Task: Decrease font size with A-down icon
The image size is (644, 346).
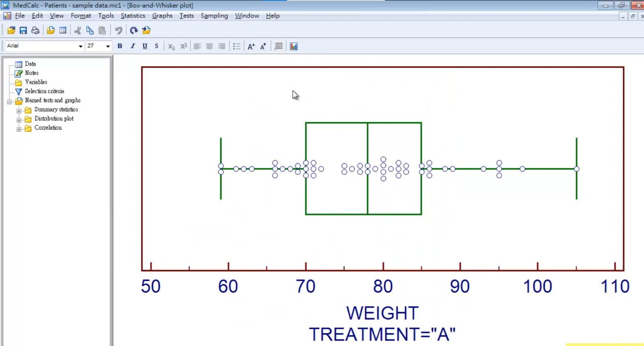Action: point(263,46)
